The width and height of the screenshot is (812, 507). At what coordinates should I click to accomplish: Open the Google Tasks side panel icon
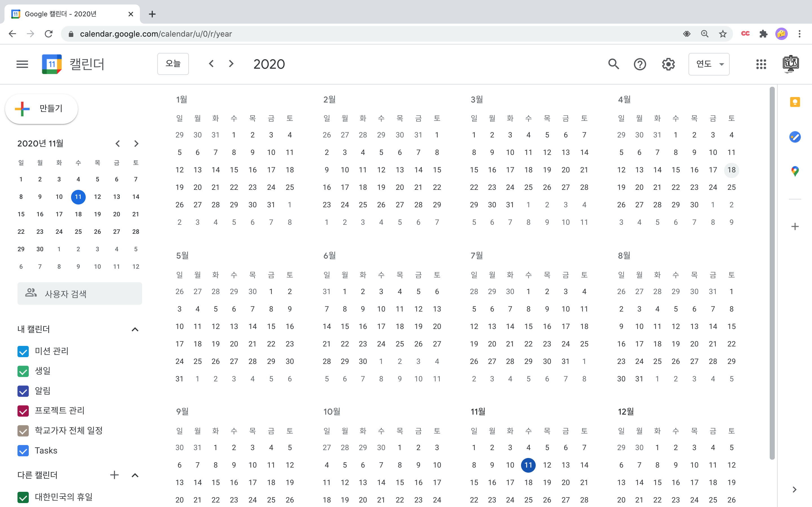pyautogui.click(x=795, y=137)
